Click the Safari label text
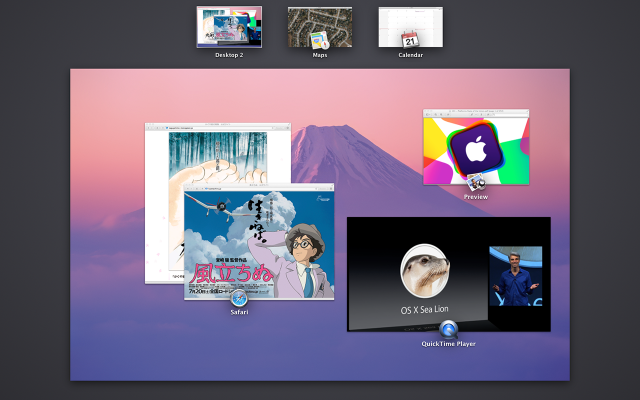Image resolution: width=640 pixels, height=400 pixels. coord(239,312)
